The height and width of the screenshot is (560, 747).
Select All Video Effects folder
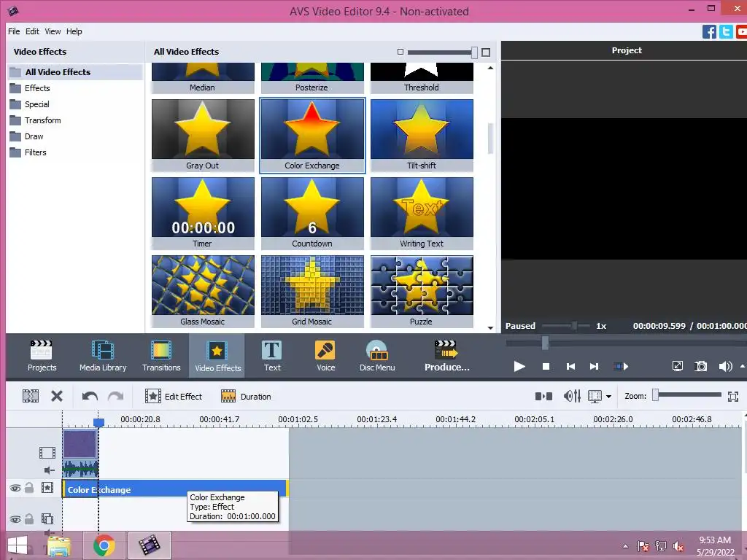pos(75,72)
